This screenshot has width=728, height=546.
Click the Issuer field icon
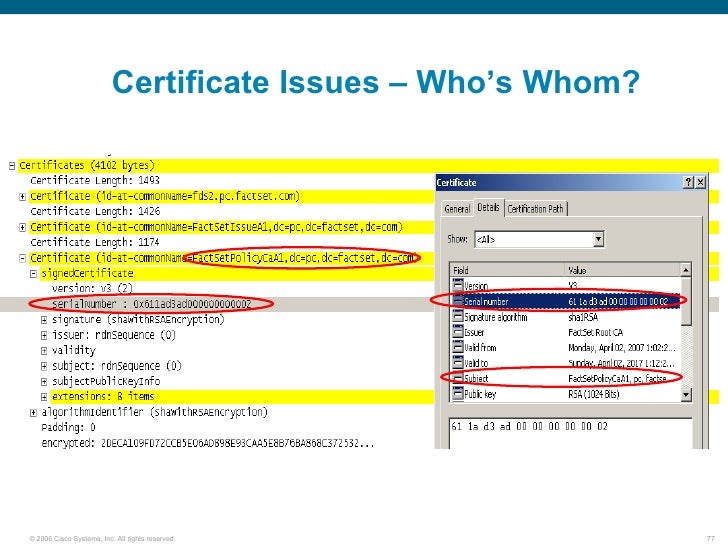click(458, 332)
